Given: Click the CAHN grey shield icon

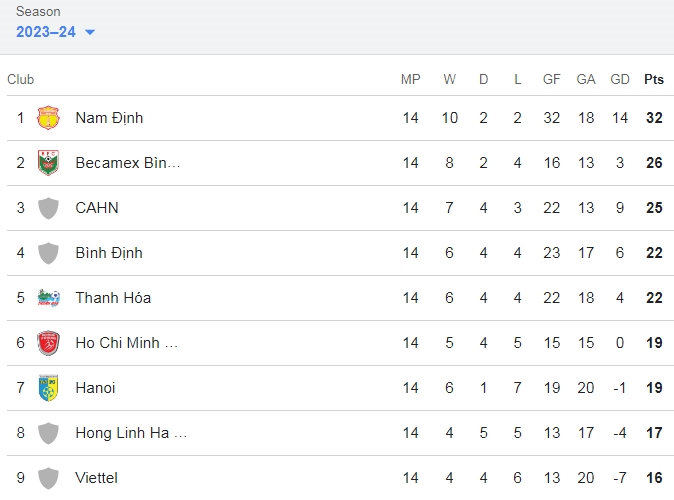Looking at the screenshot, I should pos(48,208).
